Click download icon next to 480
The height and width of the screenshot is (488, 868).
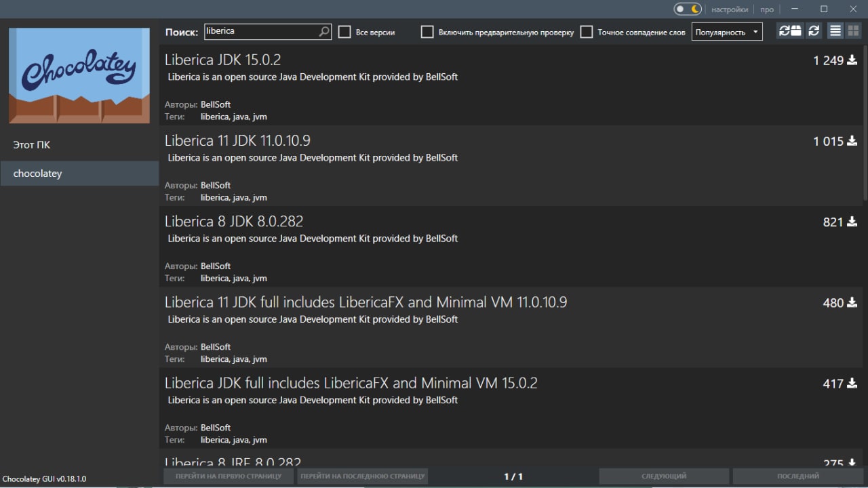(852, 302)
